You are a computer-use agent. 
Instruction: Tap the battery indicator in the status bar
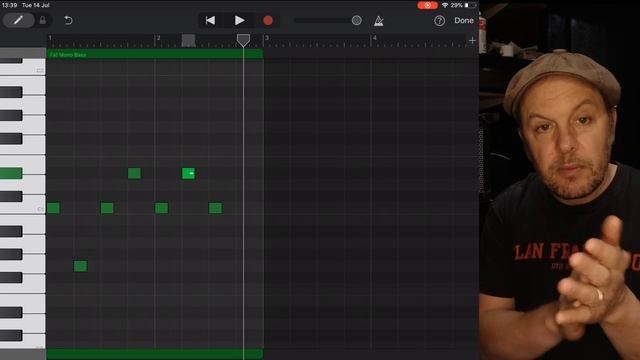point(470,5)
